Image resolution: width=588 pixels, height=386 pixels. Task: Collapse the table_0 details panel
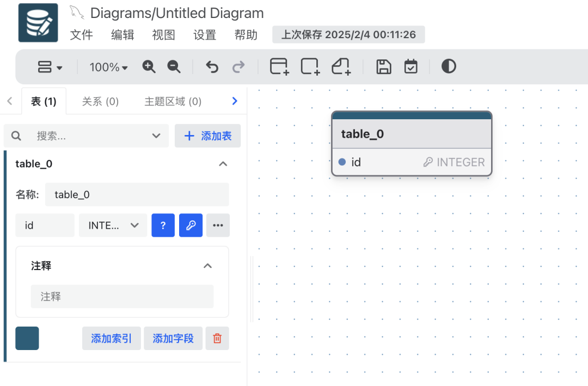[223, 163]
